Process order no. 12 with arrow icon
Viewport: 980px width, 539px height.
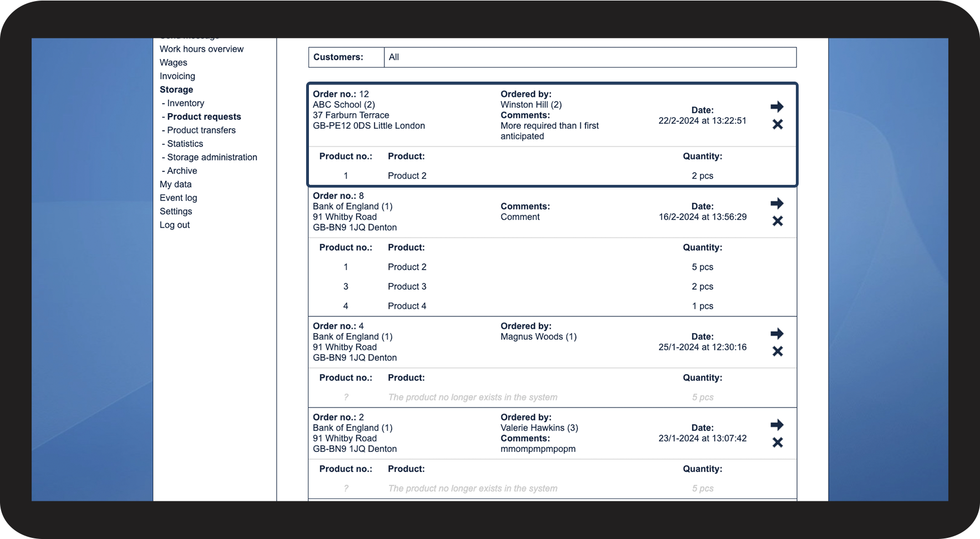pos(777,107)
